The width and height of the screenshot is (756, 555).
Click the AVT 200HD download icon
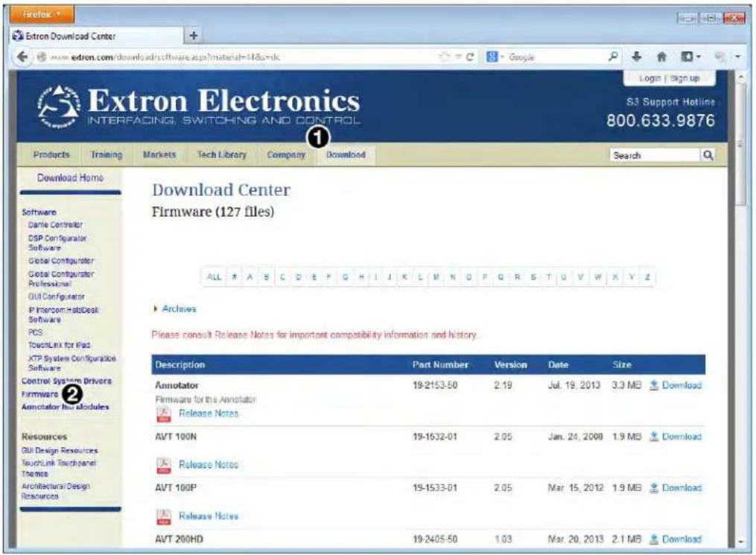click(x=654, y=539)
